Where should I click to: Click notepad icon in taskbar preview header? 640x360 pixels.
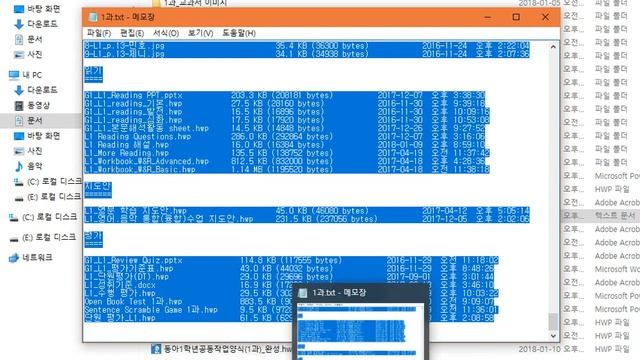pos(302,293)
